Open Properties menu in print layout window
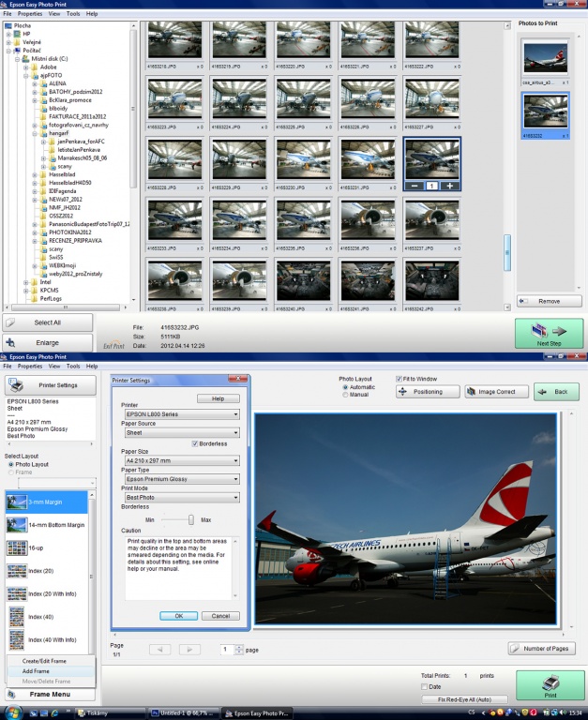The height and width of the screenshot is (720, 588). [x=30, y=366]
